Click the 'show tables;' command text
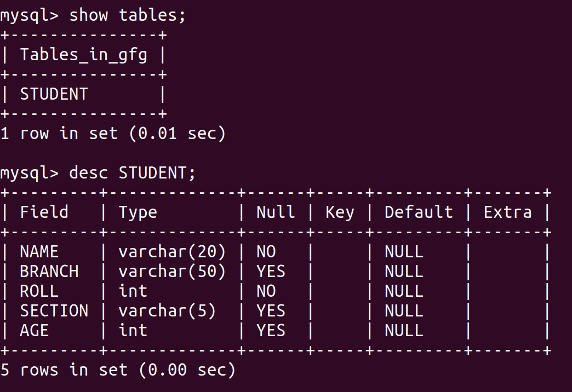Screen dimensions: 572x392 pyautogui.click(x=128, y=15)
